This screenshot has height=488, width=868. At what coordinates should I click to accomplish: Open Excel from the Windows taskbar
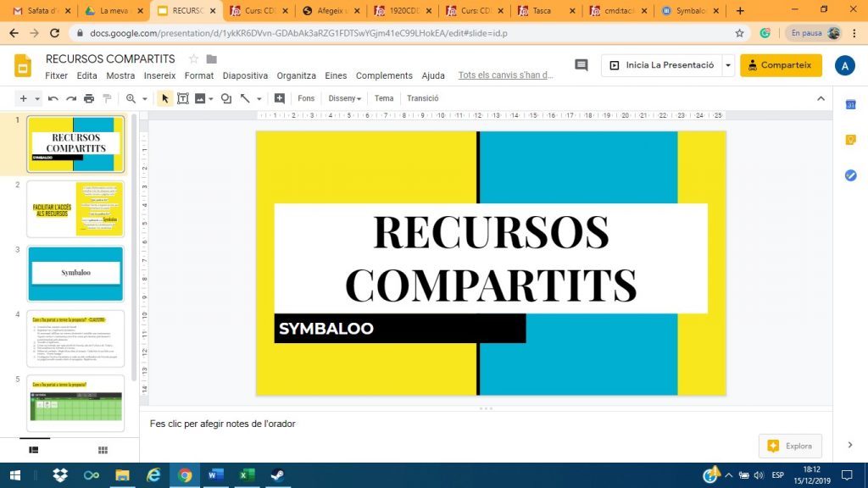[247, 474]
